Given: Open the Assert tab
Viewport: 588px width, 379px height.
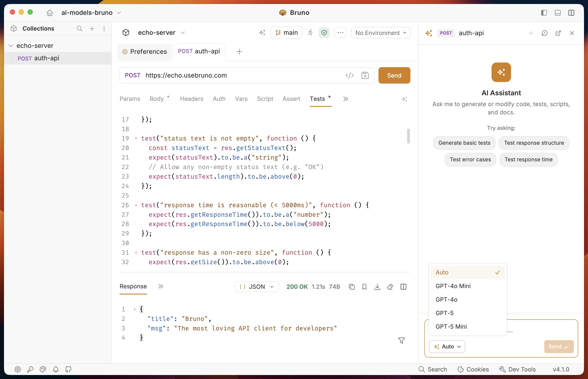Looking at the screenshot, I should coord(291,99).
